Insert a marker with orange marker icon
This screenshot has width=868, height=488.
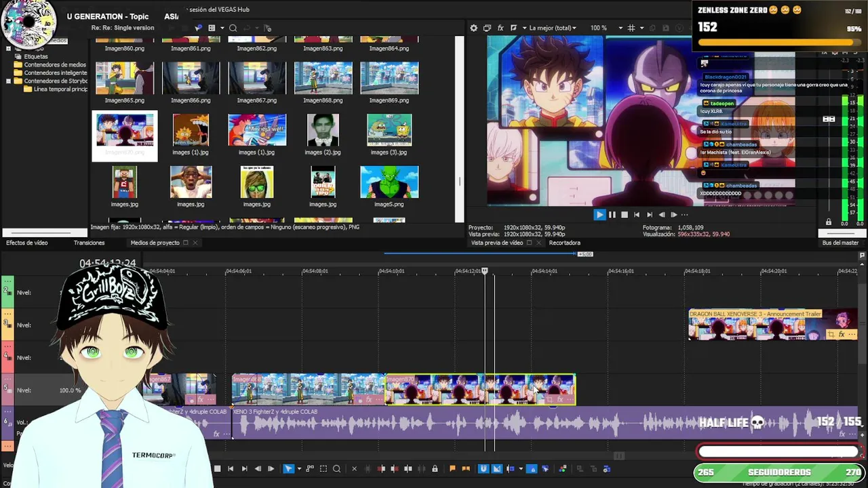pyautogui.click(x=452, y=468)
